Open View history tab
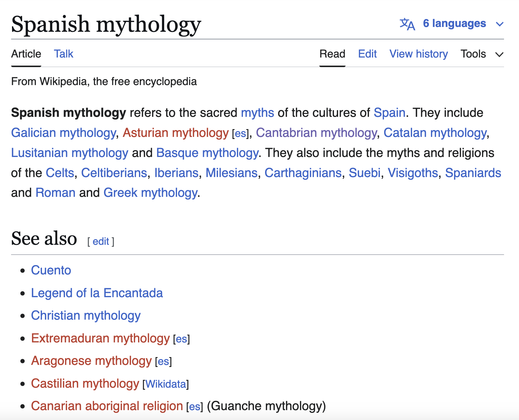 point(418,54)
